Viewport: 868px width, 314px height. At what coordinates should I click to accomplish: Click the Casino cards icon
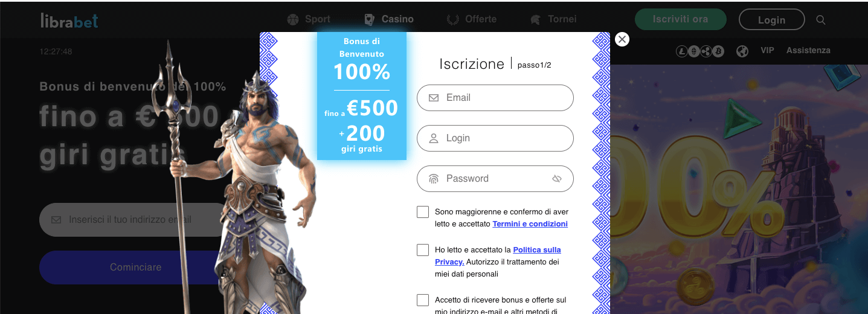[x=370, y=19]
